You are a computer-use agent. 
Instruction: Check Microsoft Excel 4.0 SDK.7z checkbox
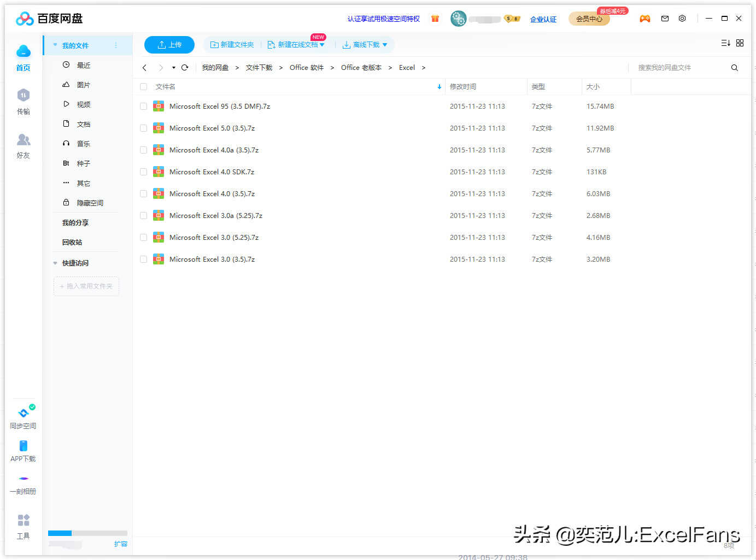pyautogui.click(x=143, y=172)
